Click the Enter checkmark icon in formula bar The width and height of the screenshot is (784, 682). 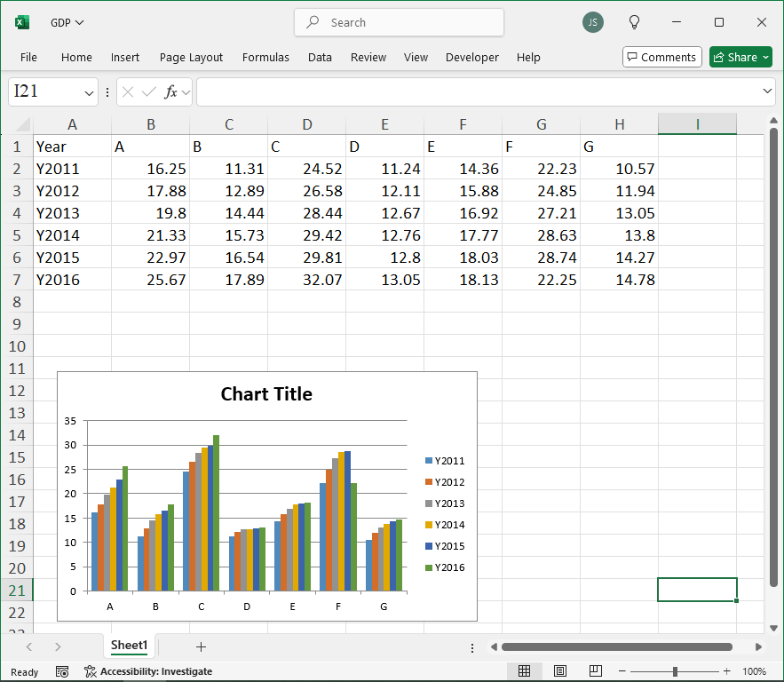point(147,91)
